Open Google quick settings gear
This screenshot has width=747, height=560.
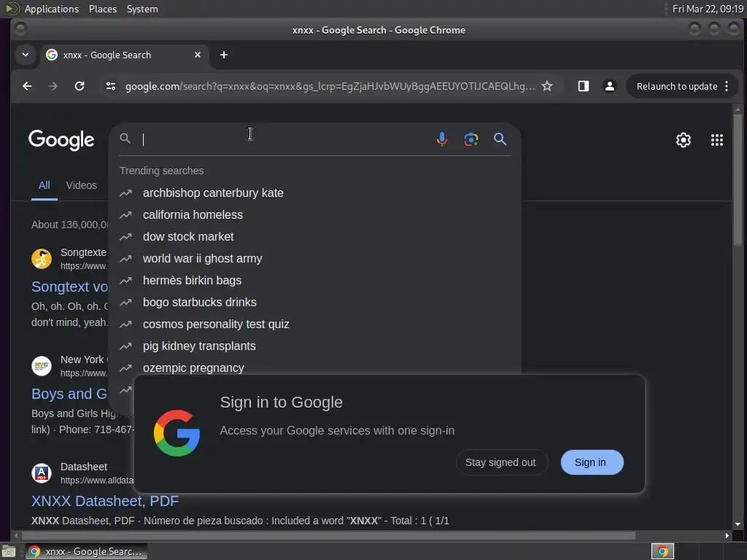click(683, 140)
